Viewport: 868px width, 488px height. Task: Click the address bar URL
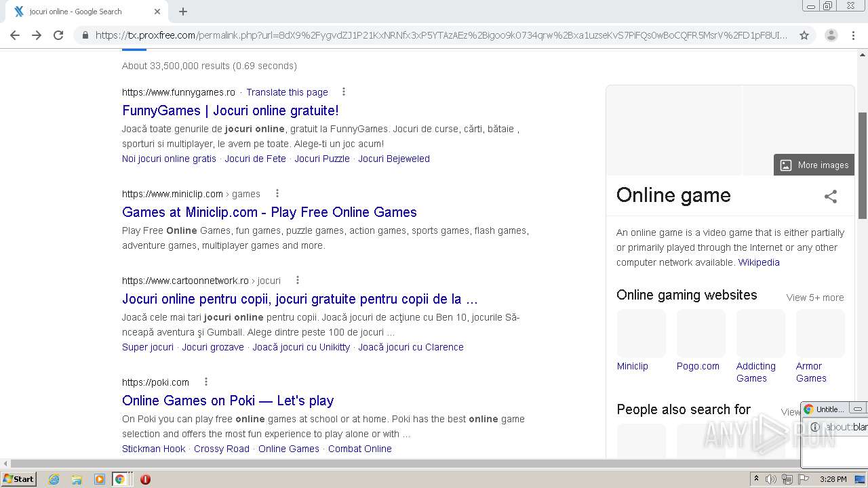click(x=441, y=35)
